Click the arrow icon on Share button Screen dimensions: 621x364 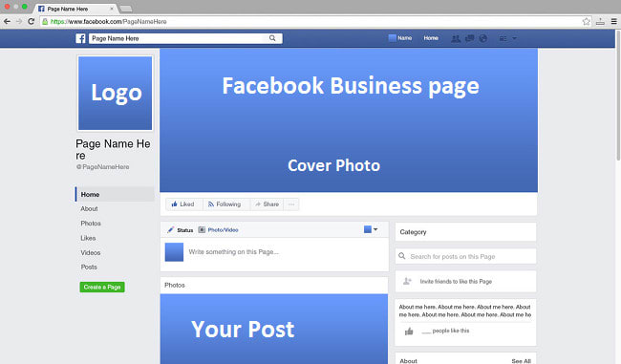258,204
